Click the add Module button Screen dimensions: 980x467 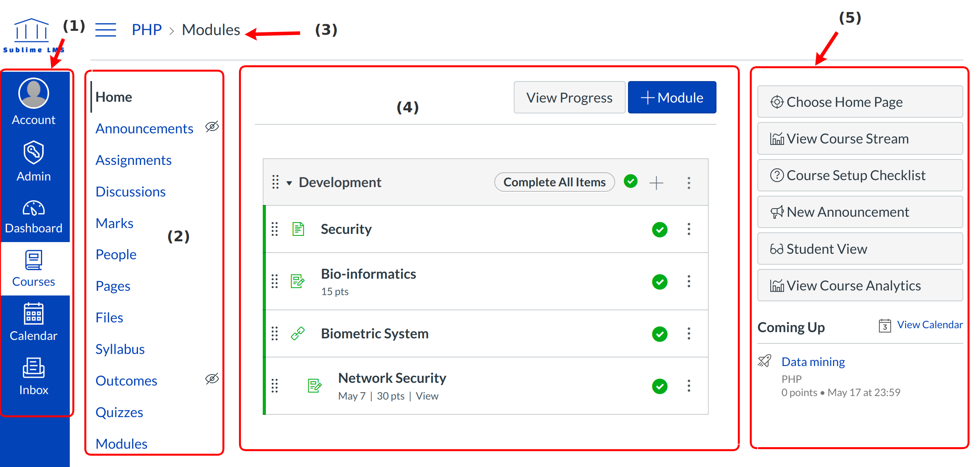pos(672,97)
